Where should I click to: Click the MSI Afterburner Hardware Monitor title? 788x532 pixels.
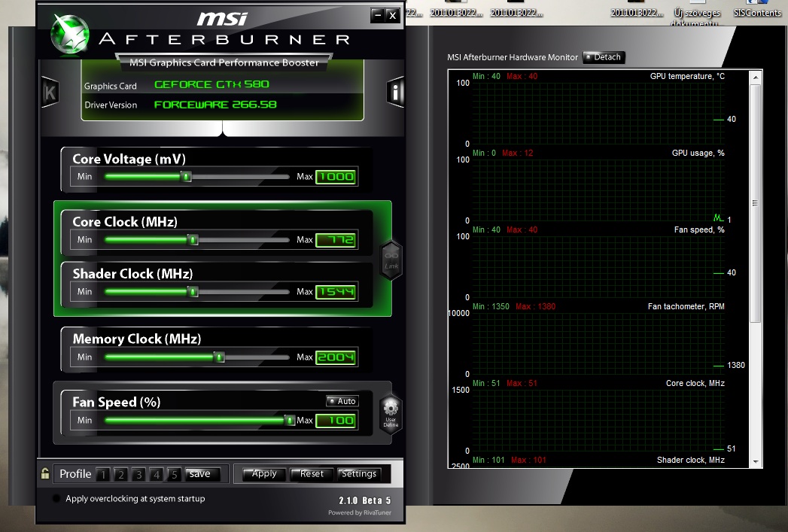pos(513,57)
